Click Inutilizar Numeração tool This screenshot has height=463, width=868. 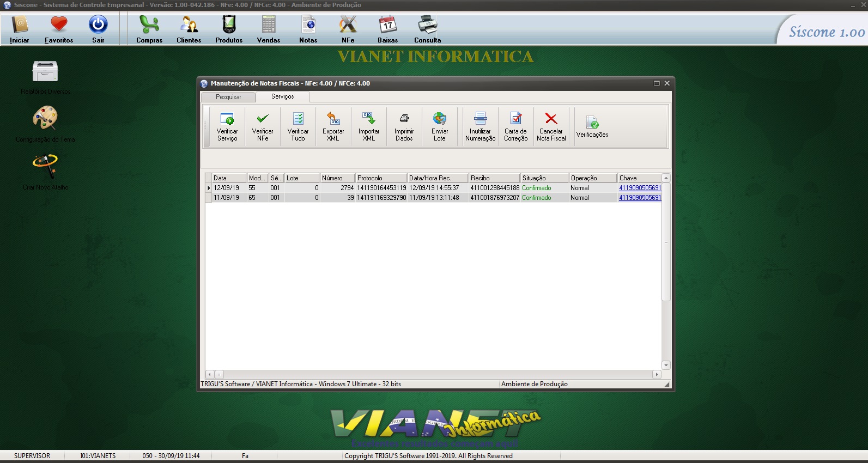click(481, 127)
